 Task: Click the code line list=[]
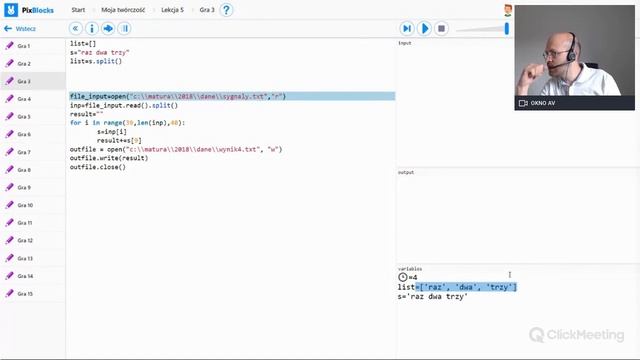click(83, 43)
